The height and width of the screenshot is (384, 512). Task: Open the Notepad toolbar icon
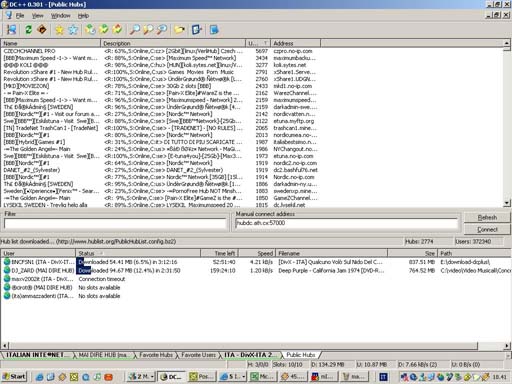point(214,30)
